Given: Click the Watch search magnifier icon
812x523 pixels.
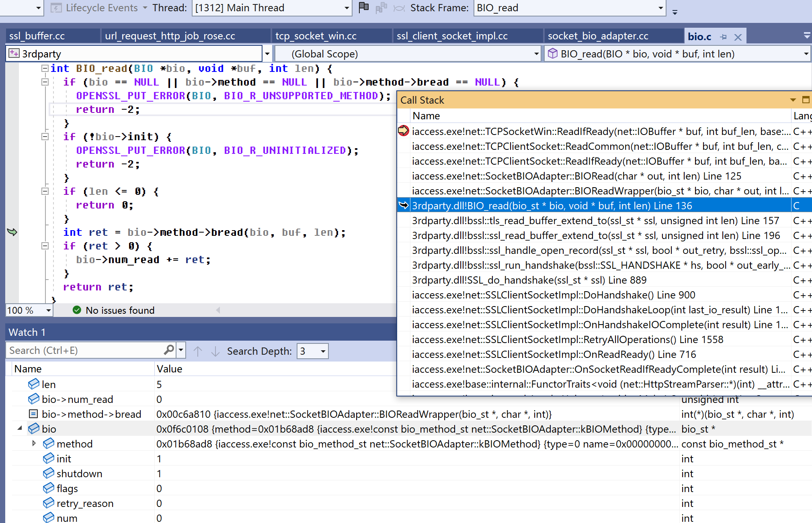Looking at the screenshot, I should click(x=169, y=350).
